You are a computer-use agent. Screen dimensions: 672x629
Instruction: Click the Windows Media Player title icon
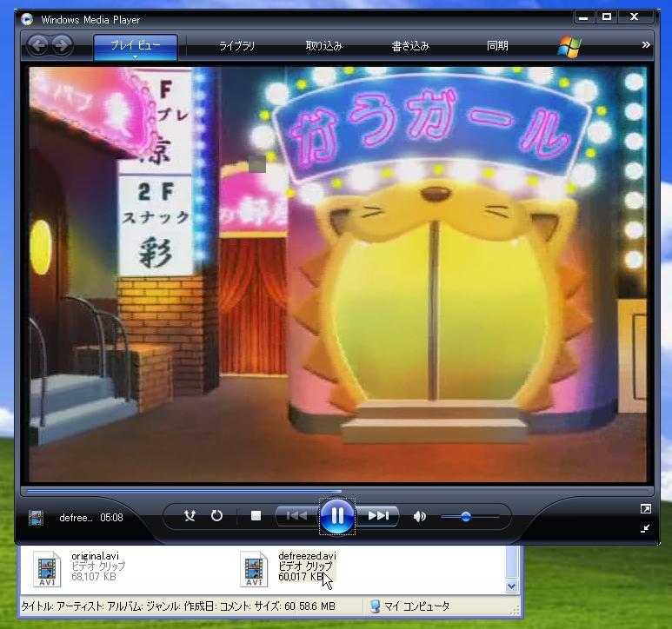coord(27,19)
